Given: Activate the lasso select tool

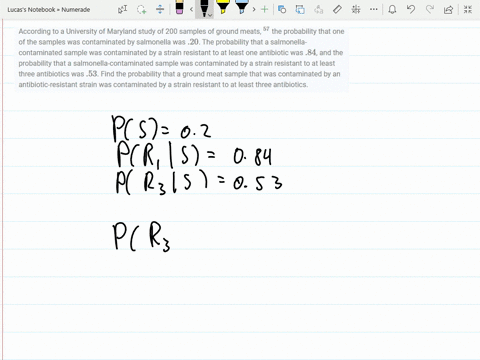Looking at the screenshot, I should [142, 9].
